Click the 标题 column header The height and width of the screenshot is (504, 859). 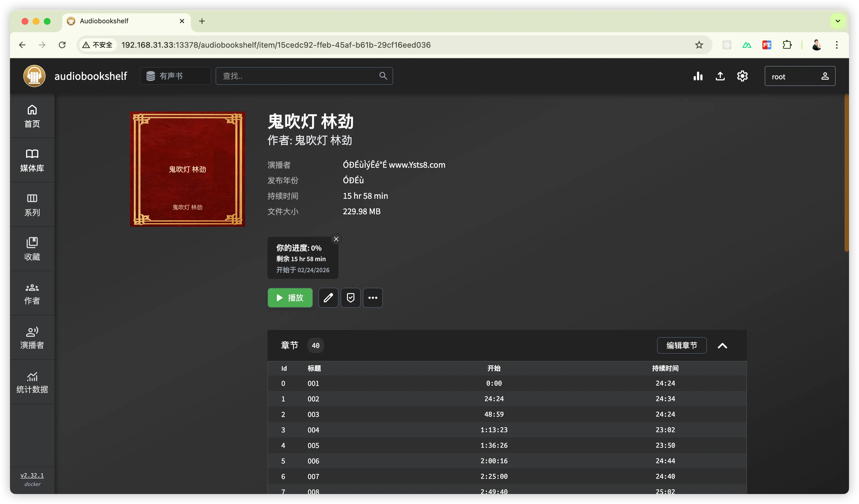314,368
